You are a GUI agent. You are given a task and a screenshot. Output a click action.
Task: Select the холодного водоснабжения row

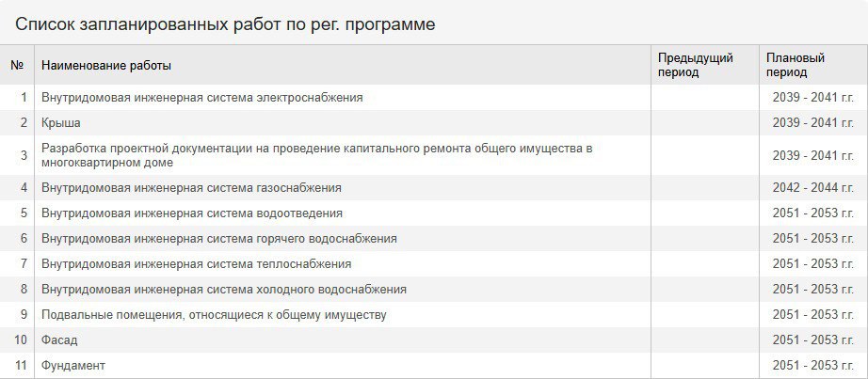[434, 290]
